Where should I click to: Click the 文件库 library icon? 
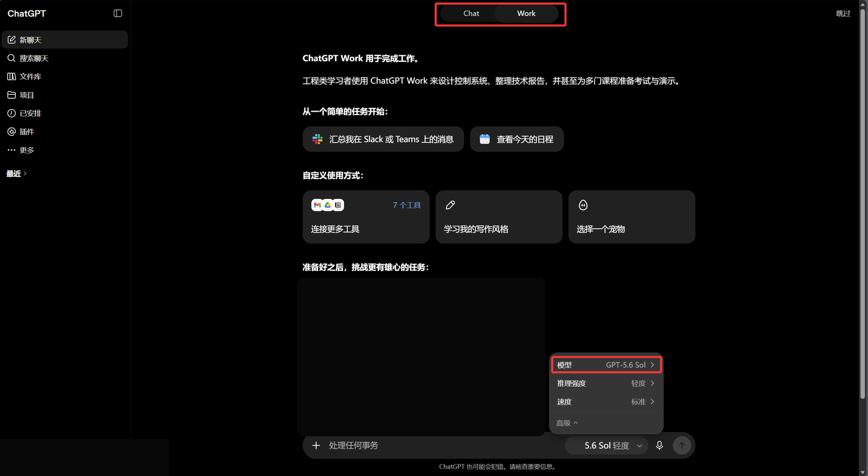click(11, 76)
